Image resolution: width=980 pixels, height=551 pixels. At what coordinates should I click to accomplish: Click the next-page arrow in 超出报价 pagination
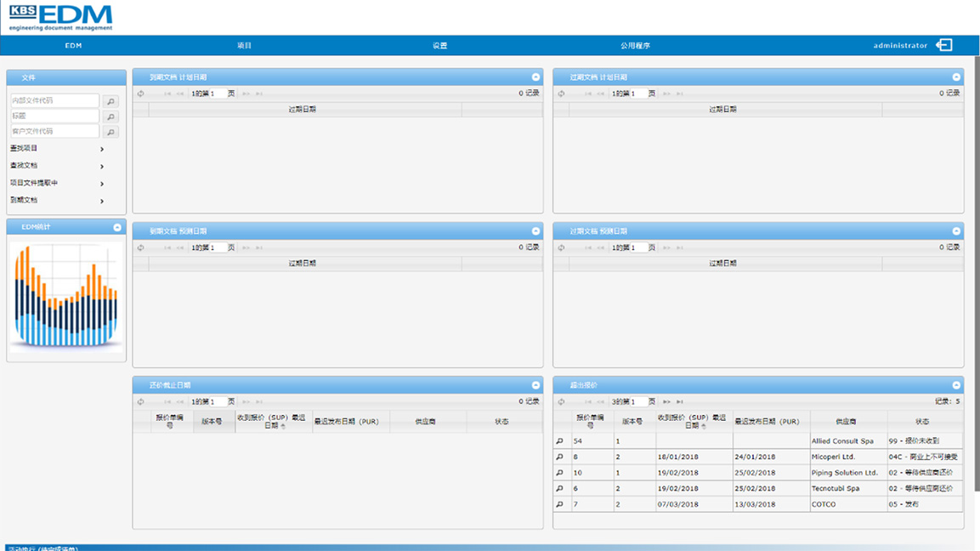pyautogui.click(x=666, y=400)
